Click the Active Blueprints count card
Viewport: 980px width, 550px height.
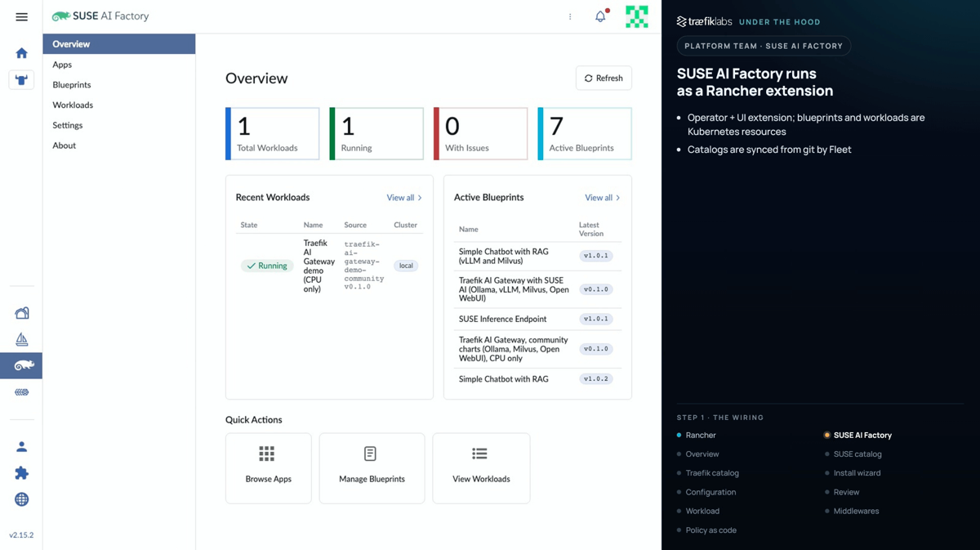click(585, 133)
